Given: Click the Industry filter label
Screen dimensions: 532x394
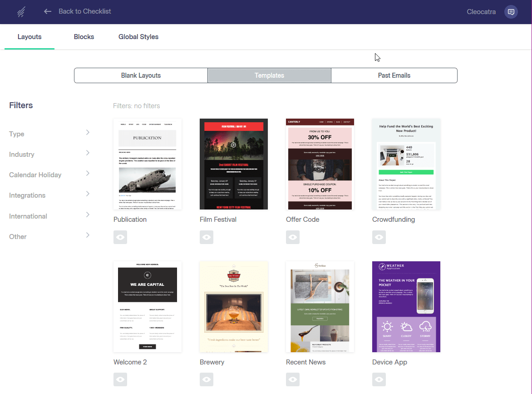Looking at the screenshot, I should (x=22, y=155).
